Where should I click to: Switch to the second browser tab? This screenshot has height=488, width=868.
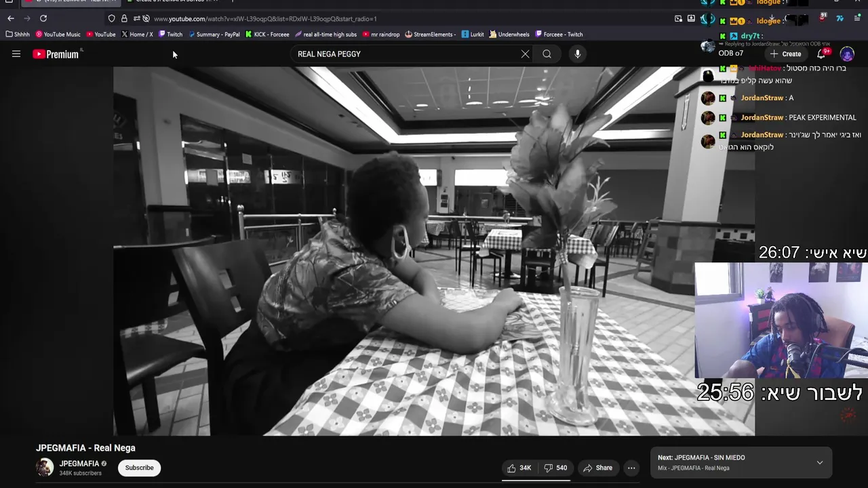click(176, 1)
